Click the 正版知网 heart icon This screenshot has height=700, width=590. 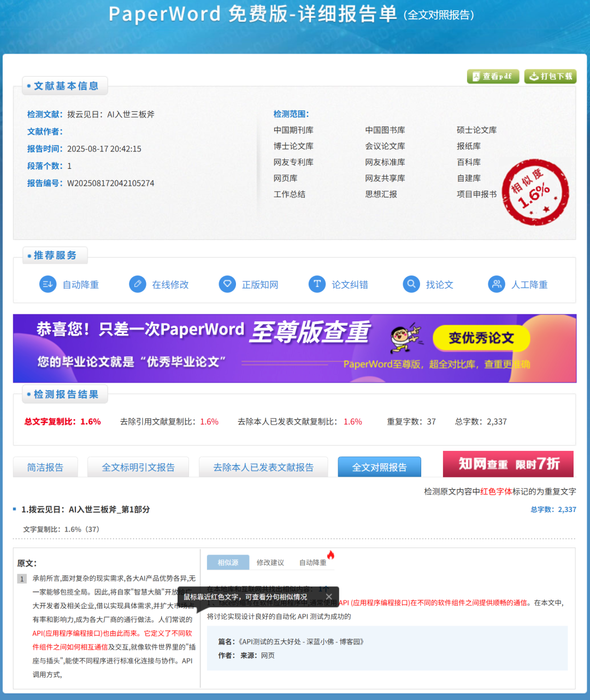(x=227, y=284)
